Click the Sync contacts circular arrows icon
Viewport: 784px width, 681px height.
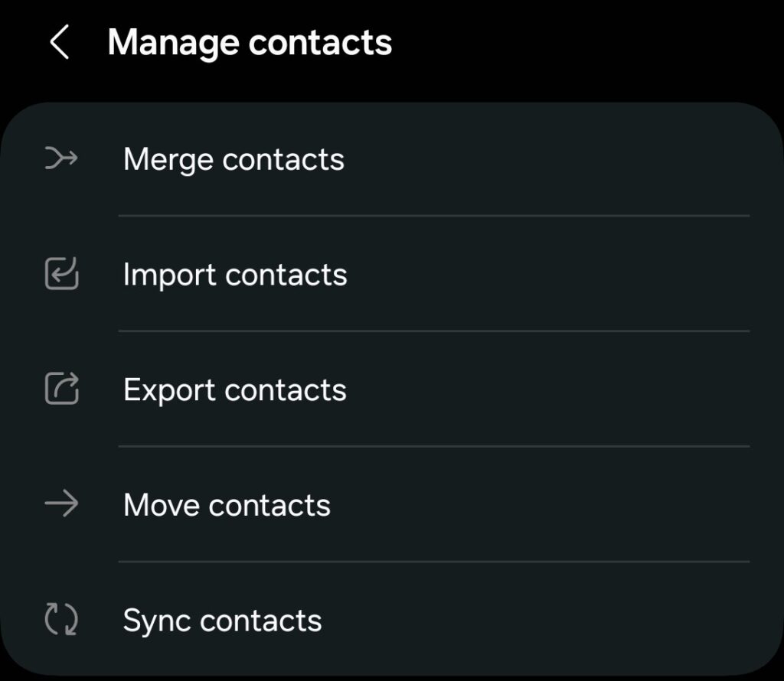coord(61,620)
